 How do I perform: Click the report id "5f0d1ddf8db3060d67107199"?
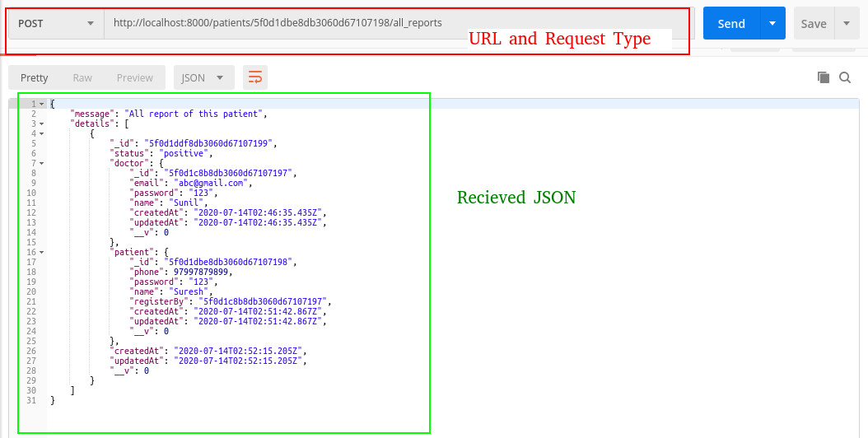pos(208,143)
